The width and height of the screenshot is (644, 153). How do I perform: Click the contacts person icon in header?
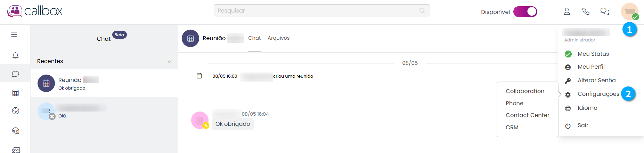pos(567,12)
